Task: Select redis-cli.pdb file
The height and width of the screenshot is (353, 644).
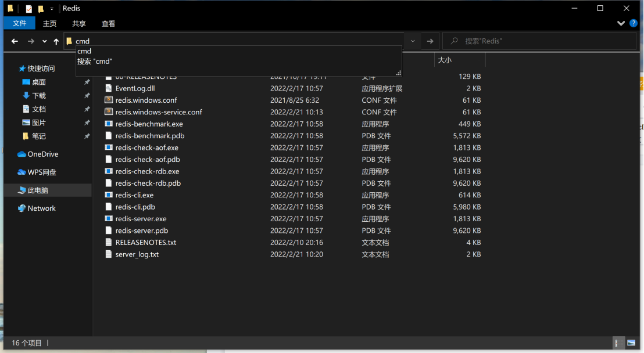Action: tap(135, 207)
